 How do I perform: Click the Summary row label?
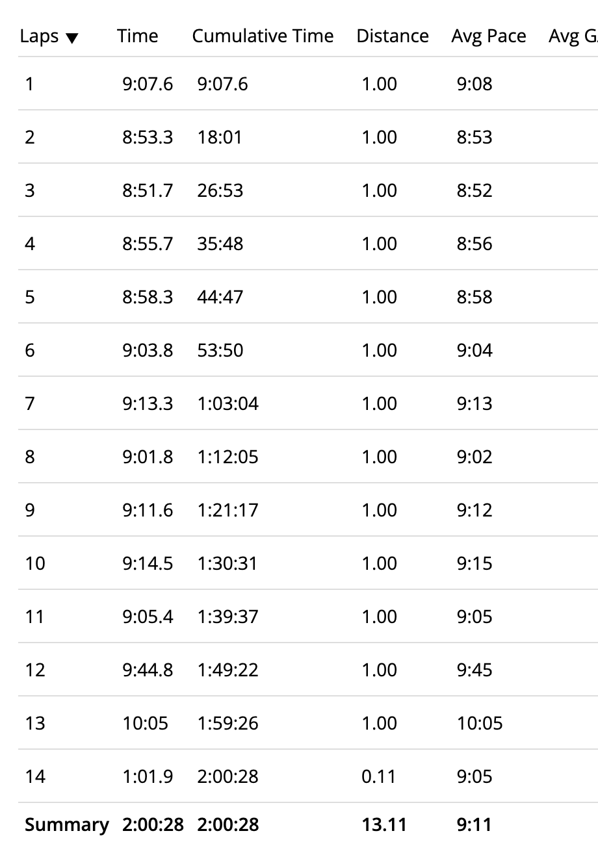66,825
